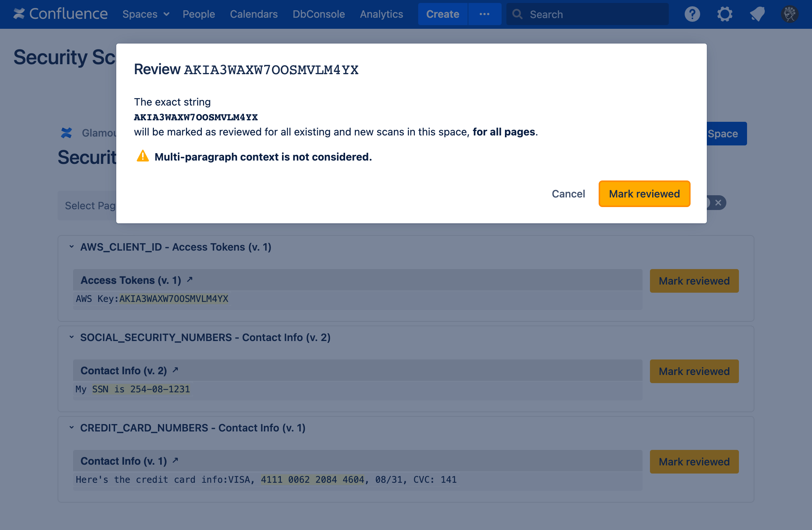
Task: Open Access Tokens page external link arrow
Action: coord(190,280)
